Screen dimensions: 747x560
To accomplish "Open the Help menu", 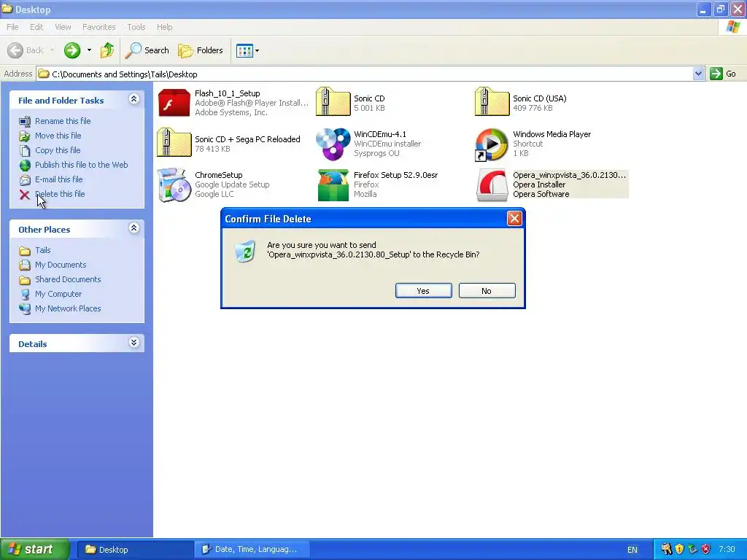I will click(164, 27).
